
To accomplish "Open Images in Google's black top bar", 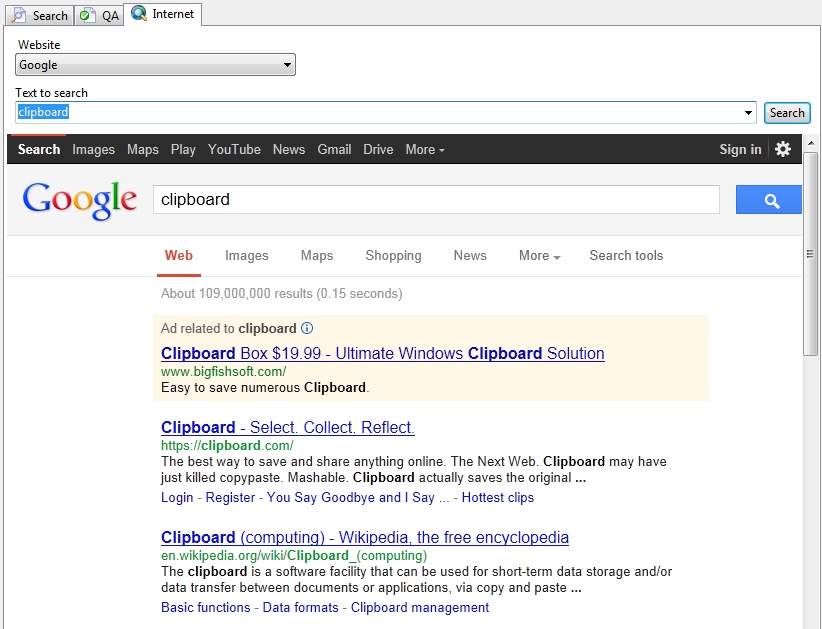I will 93,149.
